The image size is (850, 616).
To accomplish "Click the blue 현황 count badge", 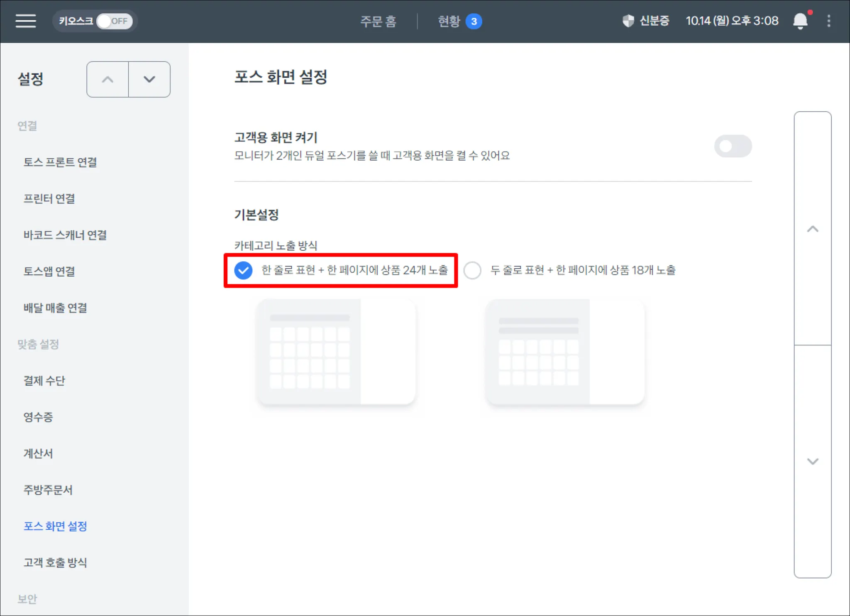I will [474, 21].
